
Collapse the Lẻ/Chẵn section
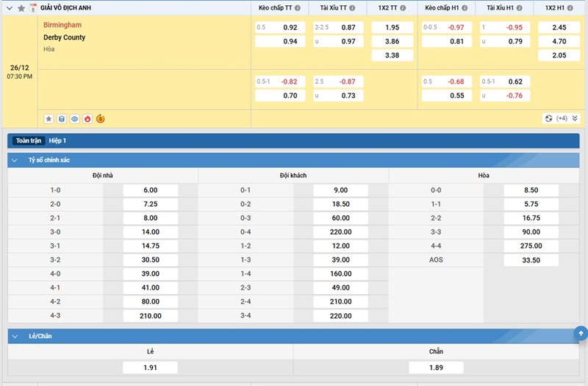coord(15,337)
